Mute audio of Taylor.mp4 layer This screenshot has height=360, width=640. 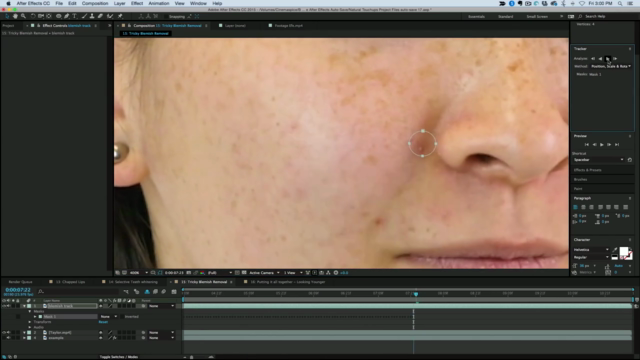(x=8, y=333)
